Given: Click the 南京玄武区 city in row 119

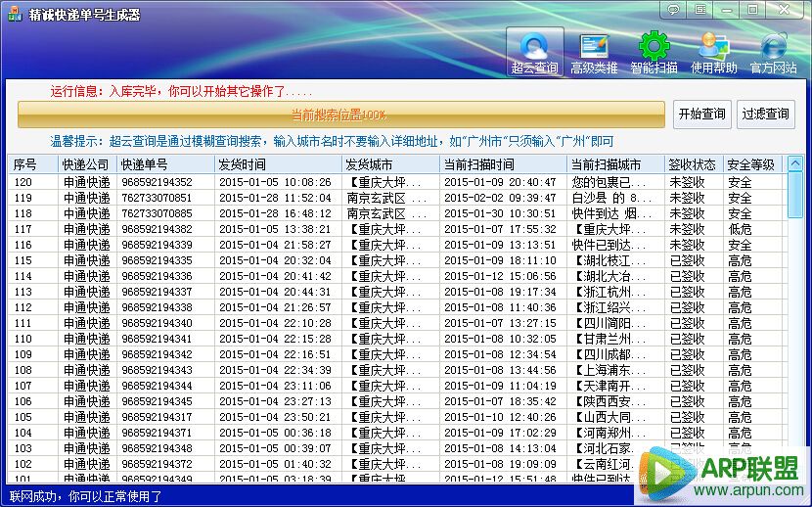Looking at the screenshot, I should [x=386, y=198].
